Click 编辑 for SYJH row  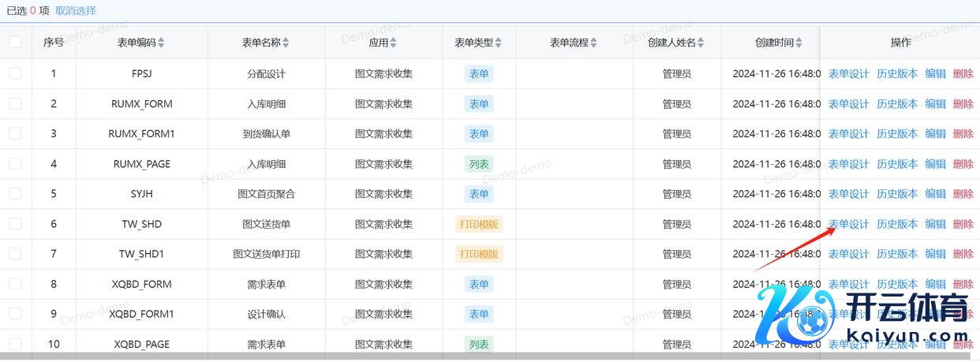(935, 194)
